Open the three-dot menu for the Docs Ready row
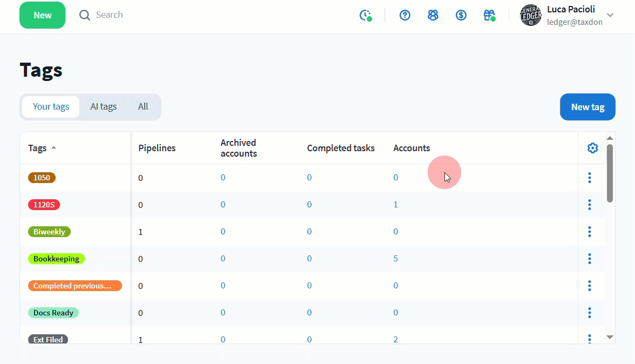 pyautogui.click(x=590, y=313)
